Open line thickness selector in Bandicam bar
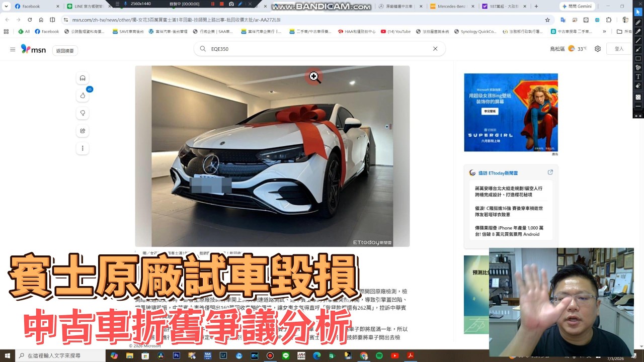Image resolution: width=644 pixels, height=362 pixels. (x=638, y=106)
